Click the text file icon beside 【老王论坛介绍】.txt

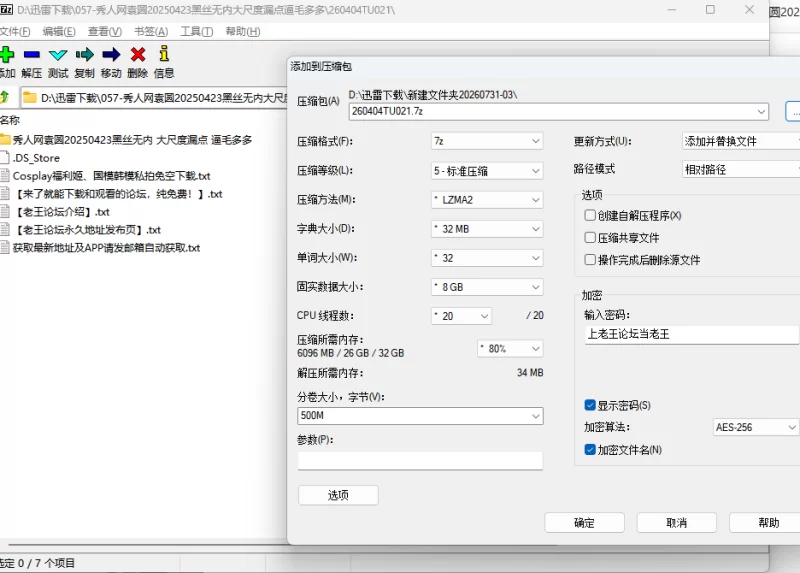point(5,211)
